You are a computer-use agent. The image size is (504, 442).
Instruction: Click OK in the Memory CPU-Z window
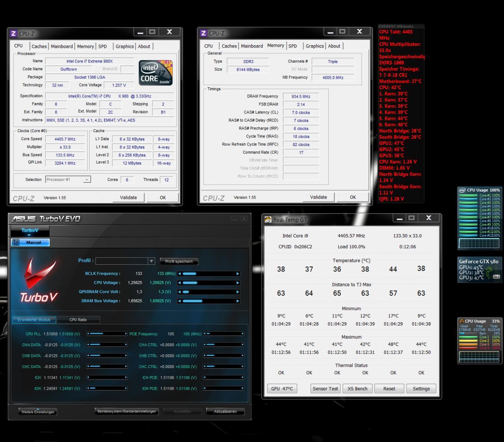pyautogui.click(x=353, y=197)
